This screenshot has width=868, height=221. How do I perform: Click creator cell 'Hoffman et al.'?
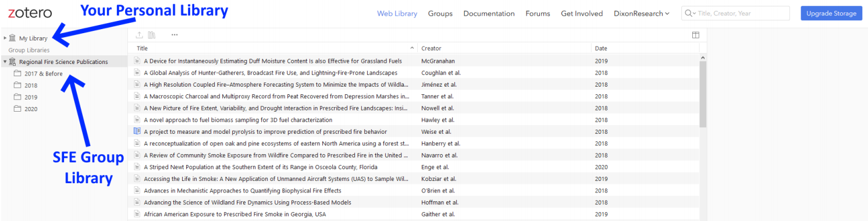(440, 202)
